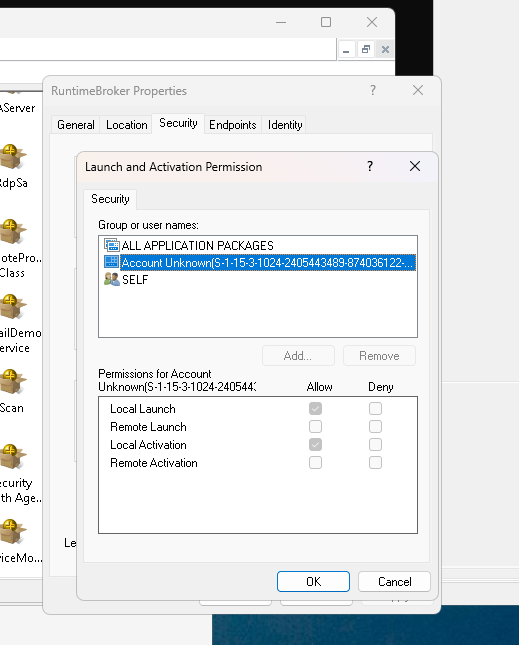Click the Local Launch permission label
The height and width of the screenshot is (645, 519).
pos(143,409)
